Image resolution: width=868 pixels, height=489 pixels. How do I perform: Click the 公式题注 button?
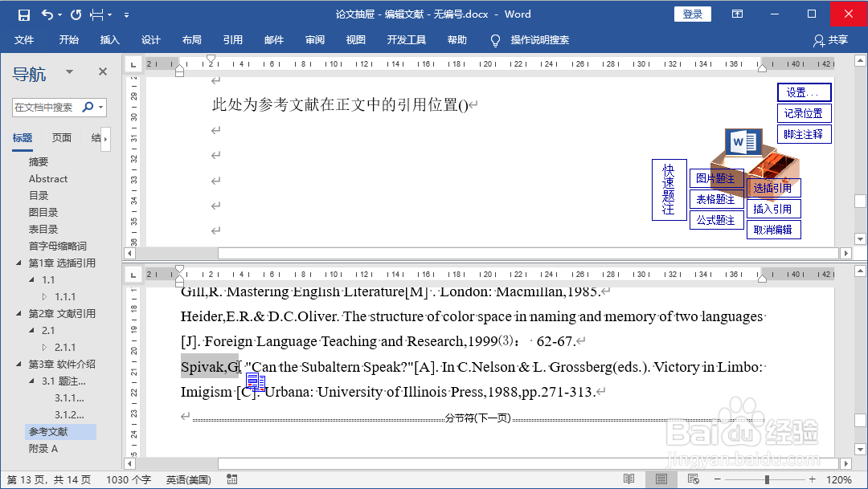[716, 220]
